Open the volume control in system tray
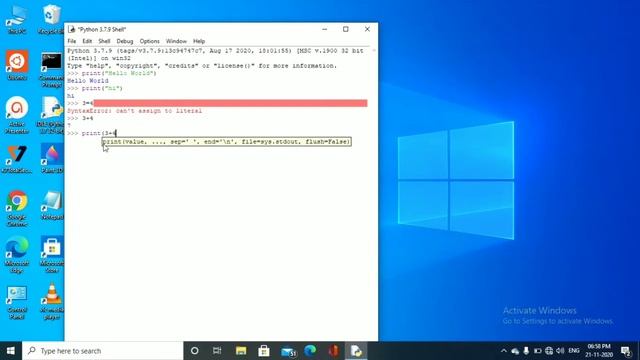Image resolution: width=640 pixels, height=360 pixels. (x=560, y=351)
